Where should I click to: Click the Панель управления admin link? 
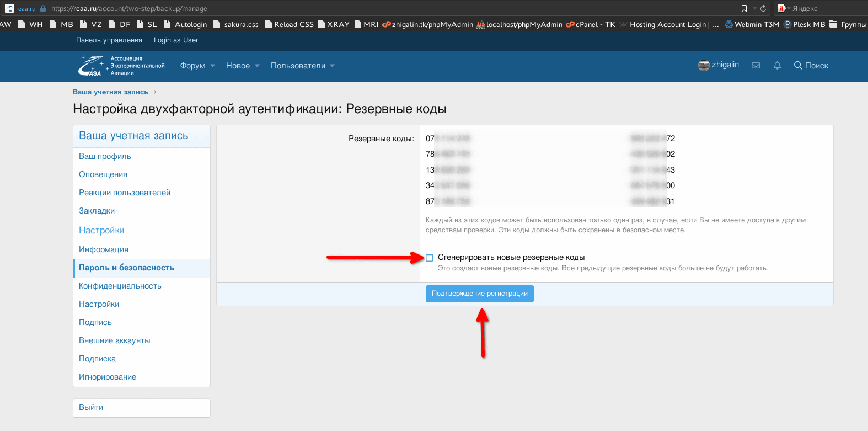pyautogui.click(x=109, y=40)
